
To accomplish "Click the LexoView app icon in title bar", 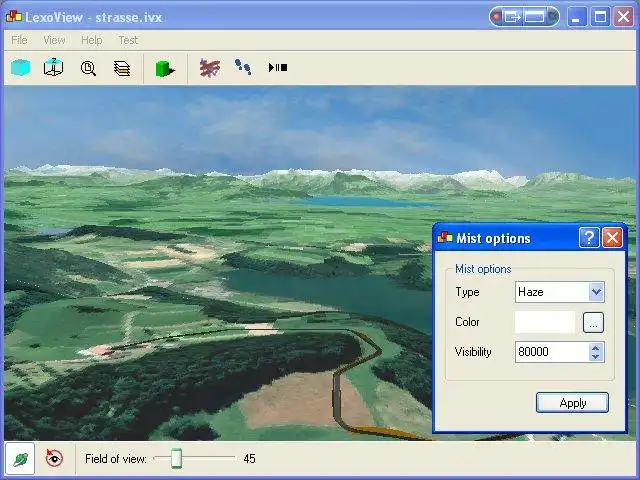I will [x=13, y=17].
